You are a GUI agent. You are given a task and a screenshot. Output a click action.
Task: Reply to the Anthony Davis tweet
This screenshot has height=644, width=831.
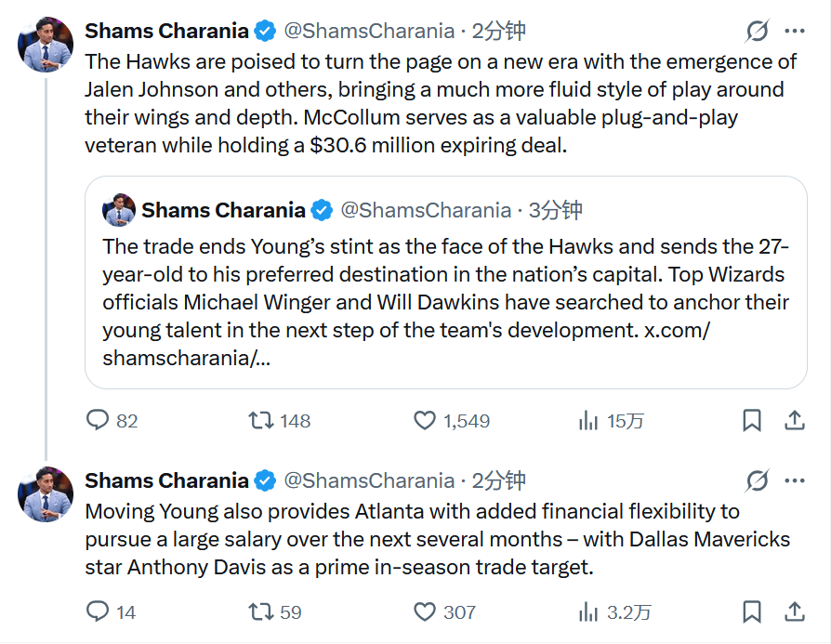[x=99, y=611]
